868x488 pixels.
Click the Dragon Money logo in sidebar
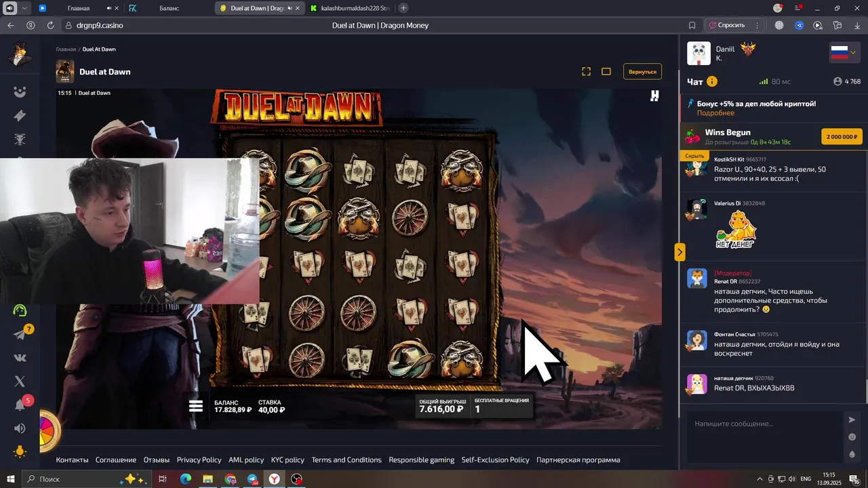click(21, 54)
